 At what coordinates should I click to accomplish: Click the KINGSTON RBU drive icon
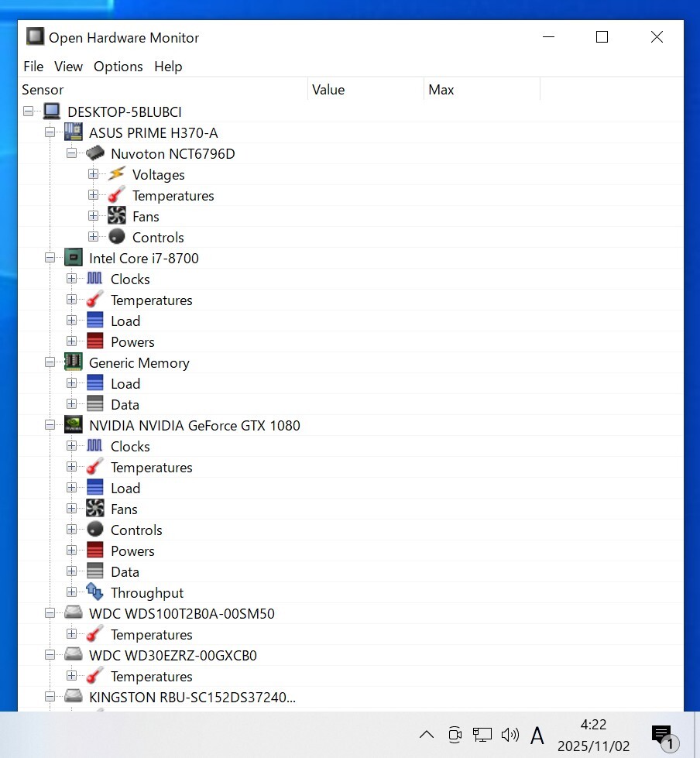pyautogui.click(x=74, y=696)
